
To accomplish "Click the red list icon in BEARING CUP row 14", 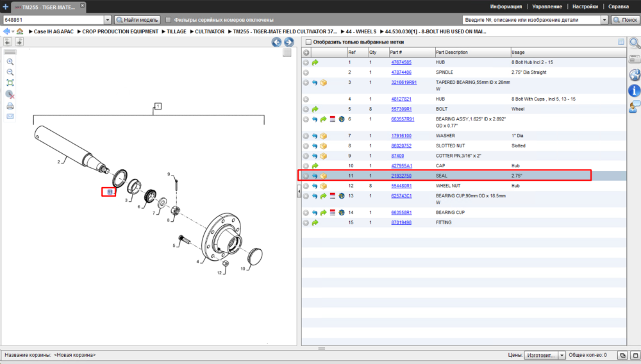I will (332, 212).
